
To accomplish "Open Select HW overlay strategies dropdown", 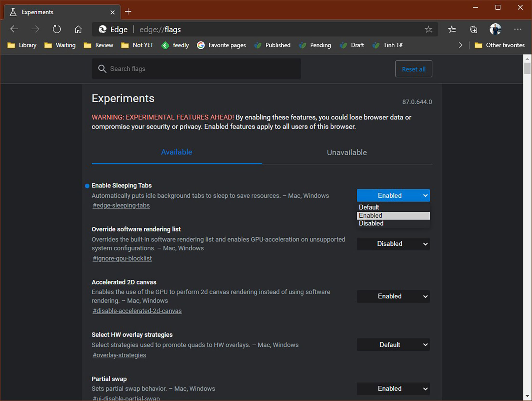I will pos(393,345).
